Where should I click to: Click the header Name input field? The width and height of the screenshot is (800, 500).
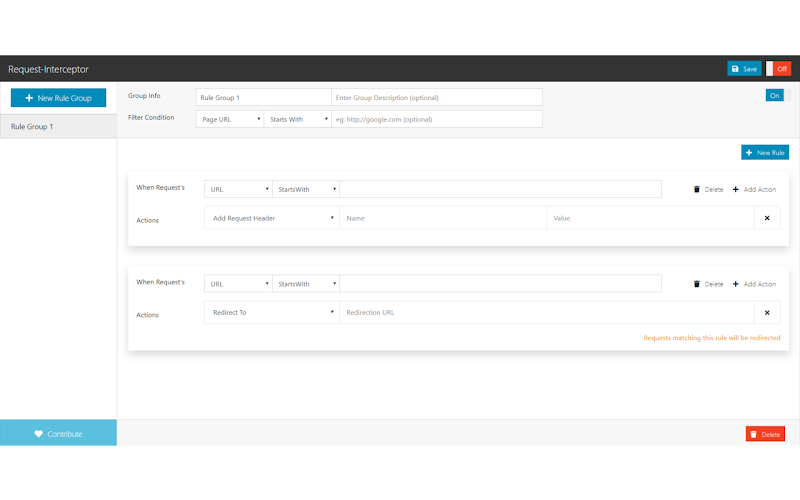443,218
